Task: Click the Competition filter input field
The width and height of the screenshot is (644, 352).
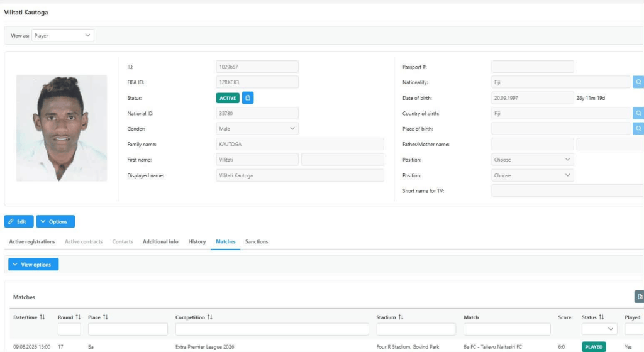Action: tap(272, 329)
